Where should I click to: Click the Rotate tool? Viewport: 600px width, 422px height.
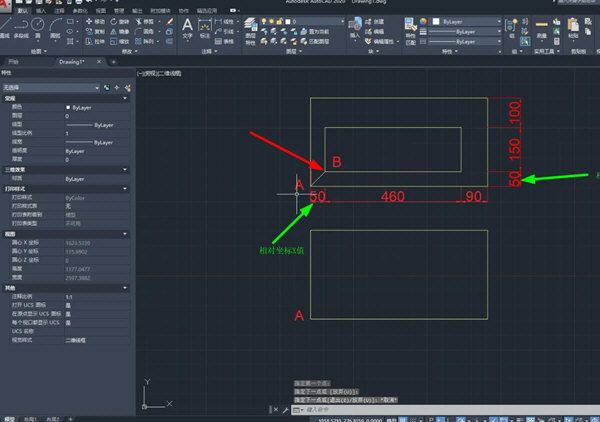[120, 21]
